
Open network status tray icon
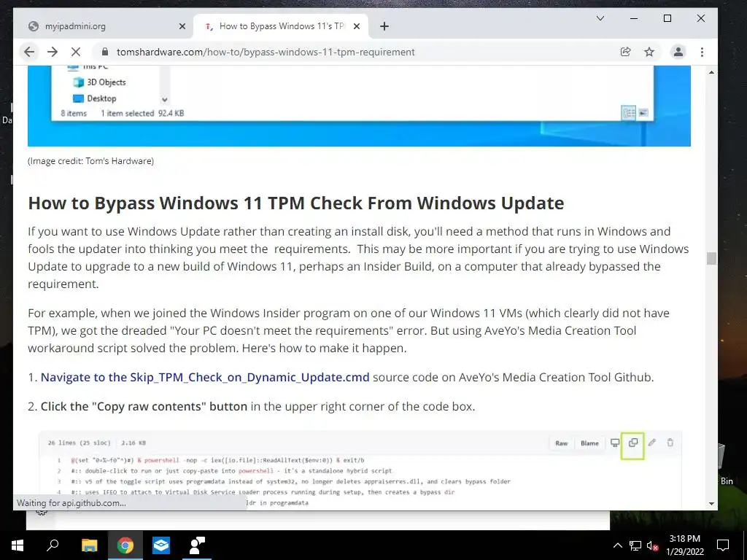[635, 545]
